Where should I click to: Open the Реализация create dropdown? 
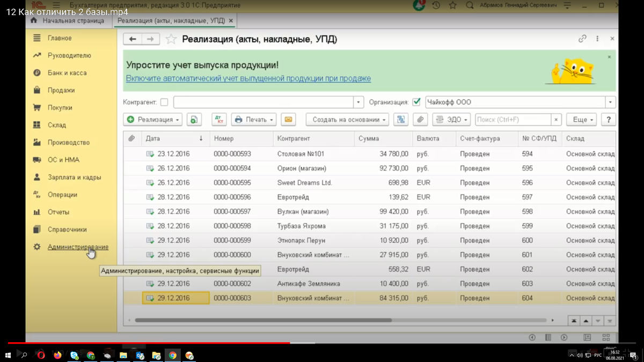153,120
